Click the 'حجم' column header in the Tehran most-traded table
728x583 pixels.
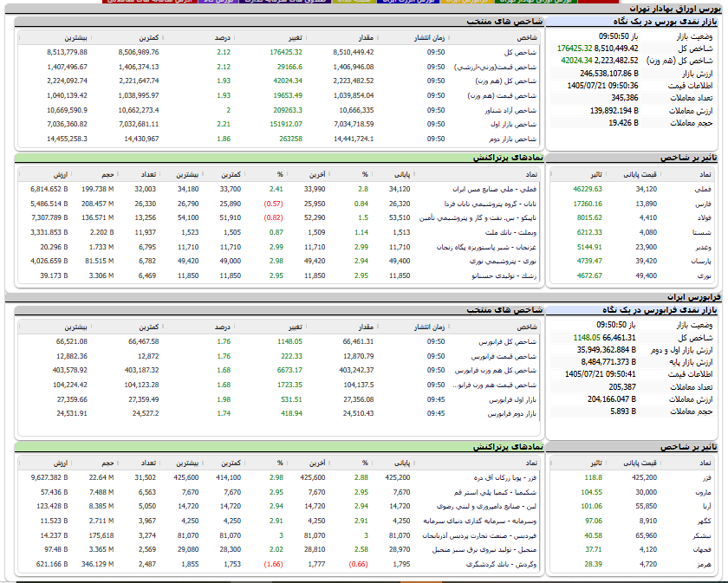(107, 174)
